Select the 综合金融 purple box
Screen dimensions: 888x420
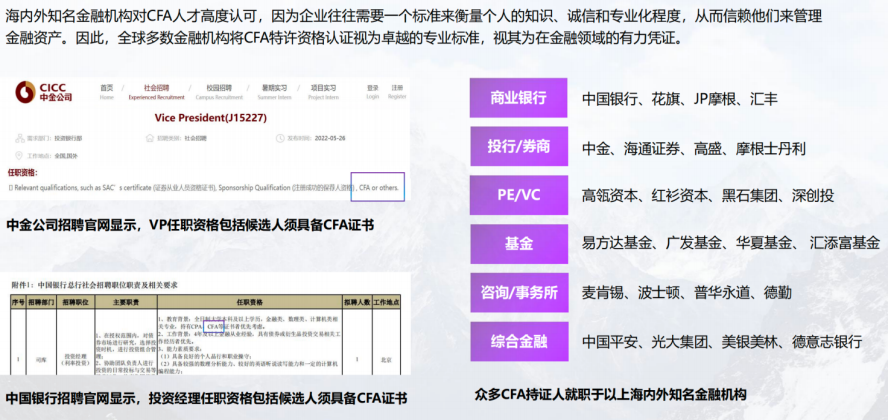point(518,342)
